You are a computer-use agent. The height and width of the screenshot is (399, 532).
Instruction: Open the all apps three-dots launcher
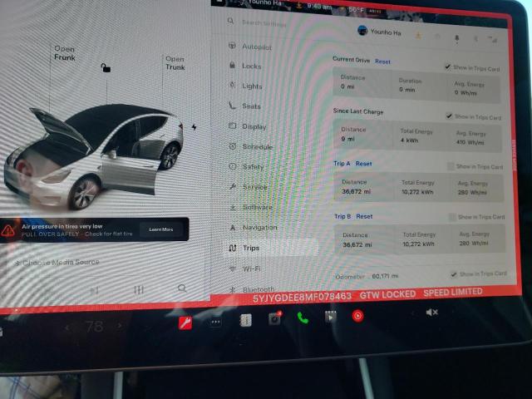216,322
